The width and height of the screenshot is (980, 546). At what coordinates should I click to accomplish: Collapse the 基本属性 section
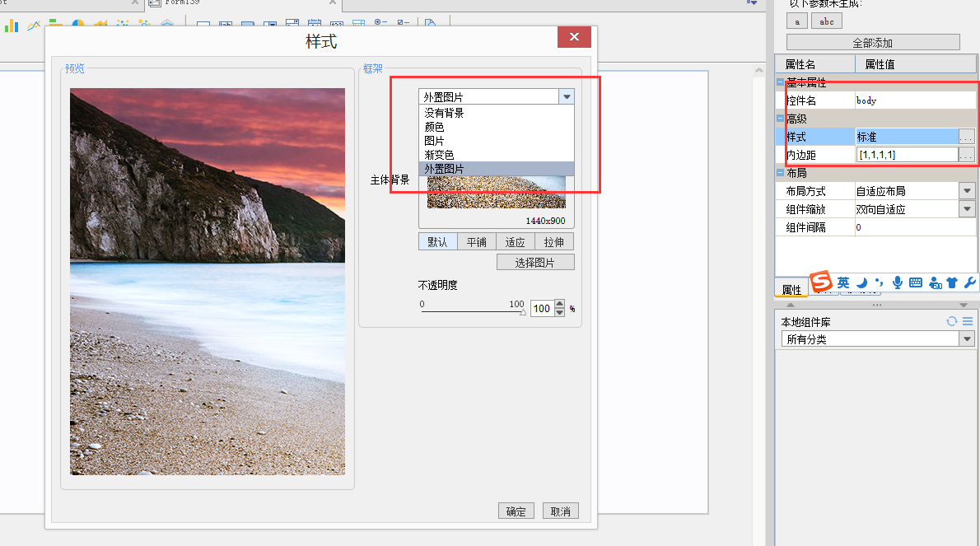(781, 83)
